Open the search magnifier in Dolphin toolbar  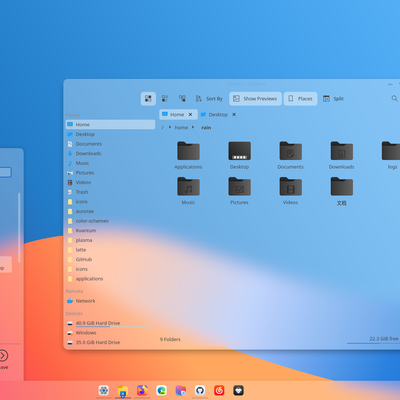click(x=394, y=98)
